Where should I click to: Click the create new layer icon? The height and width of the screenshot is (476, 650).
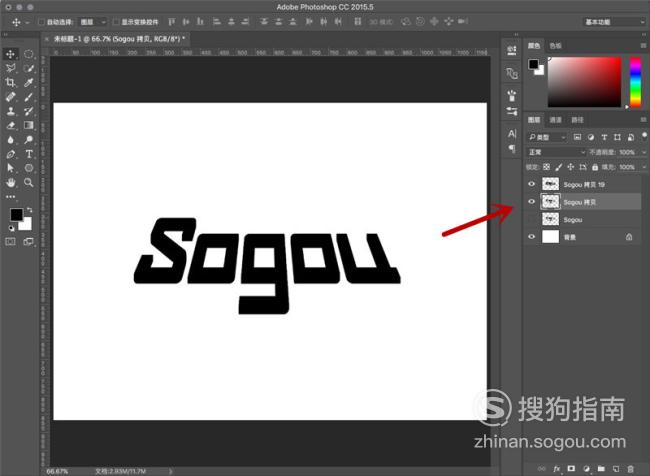point(616,469)
